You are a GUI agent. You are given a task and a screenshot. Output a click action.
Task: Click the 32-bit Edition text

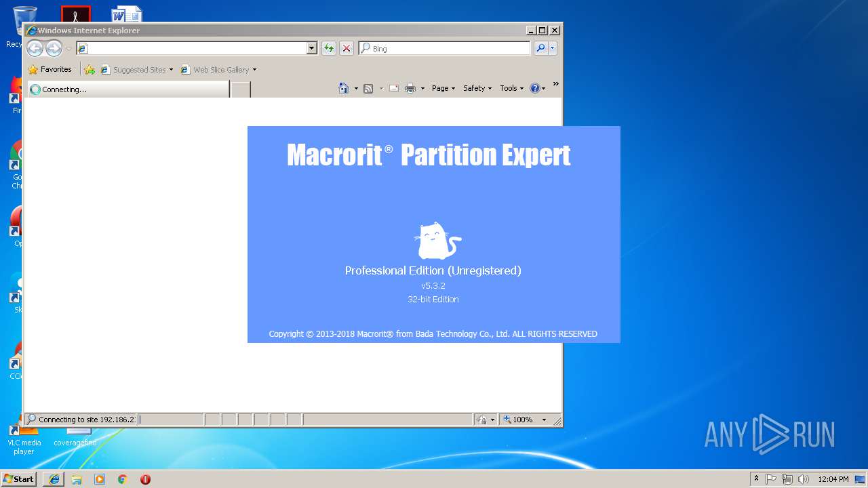pos(433,299)
